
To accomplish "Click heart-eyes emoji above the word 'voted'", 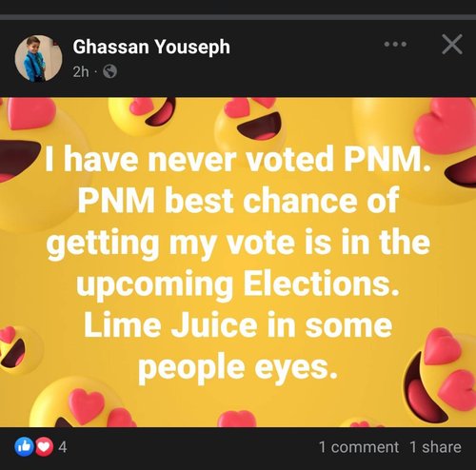I will pyautogui.click(x=249, y=124).
